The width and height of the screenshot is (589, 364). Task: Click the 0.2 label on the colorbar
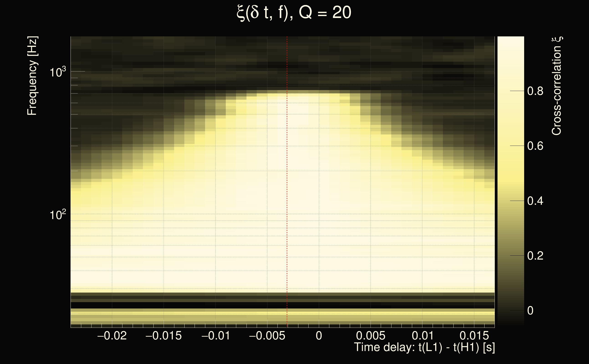pos(535,256)
